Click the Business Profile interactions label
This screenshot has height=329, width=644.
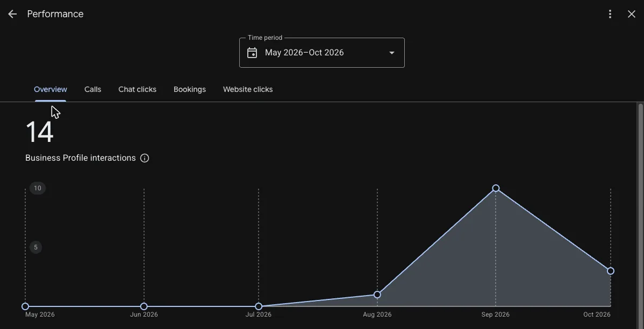[81, 158]
